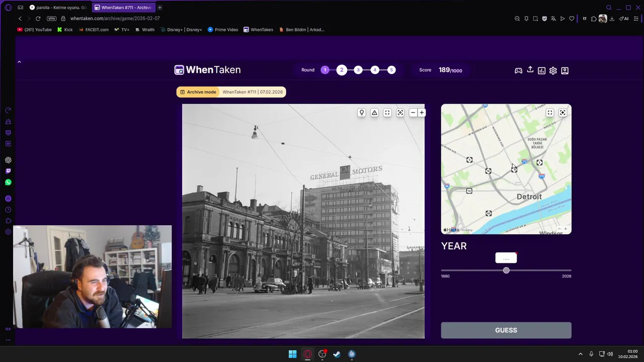Screen dimensions: 644x362
Task: Open WhenTaken settings gear
Action: 553,70
